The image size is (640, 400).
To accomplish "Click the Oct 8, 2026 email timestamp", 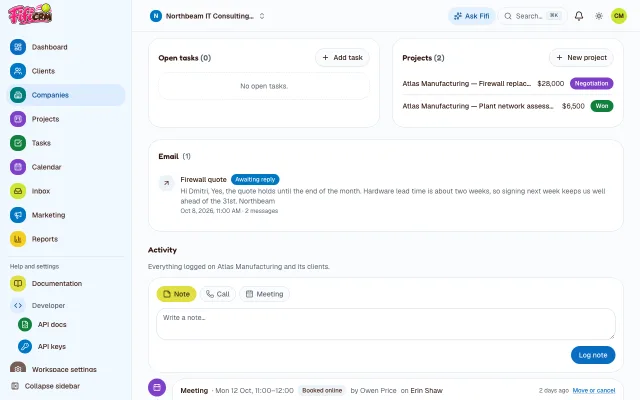I will [210, 211].
